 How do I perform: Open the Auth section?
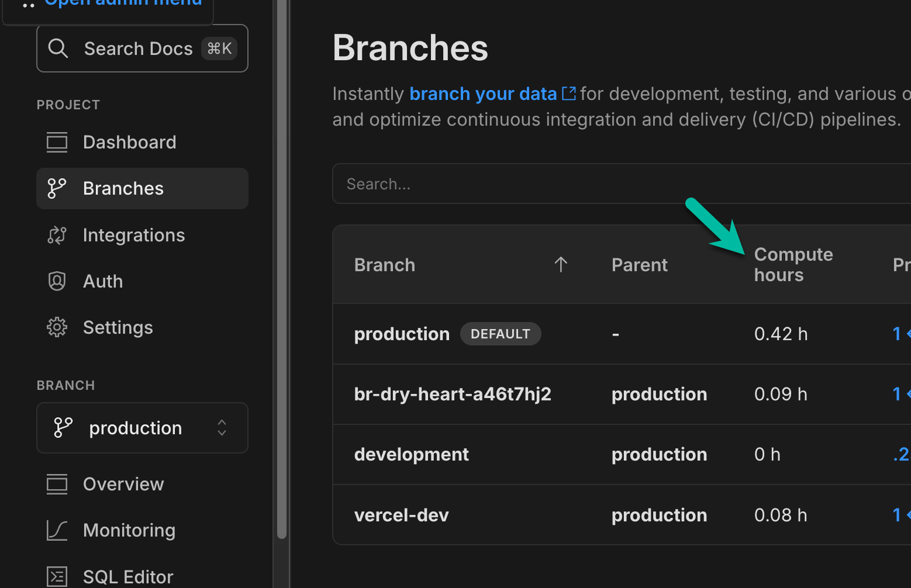point(142,281)
